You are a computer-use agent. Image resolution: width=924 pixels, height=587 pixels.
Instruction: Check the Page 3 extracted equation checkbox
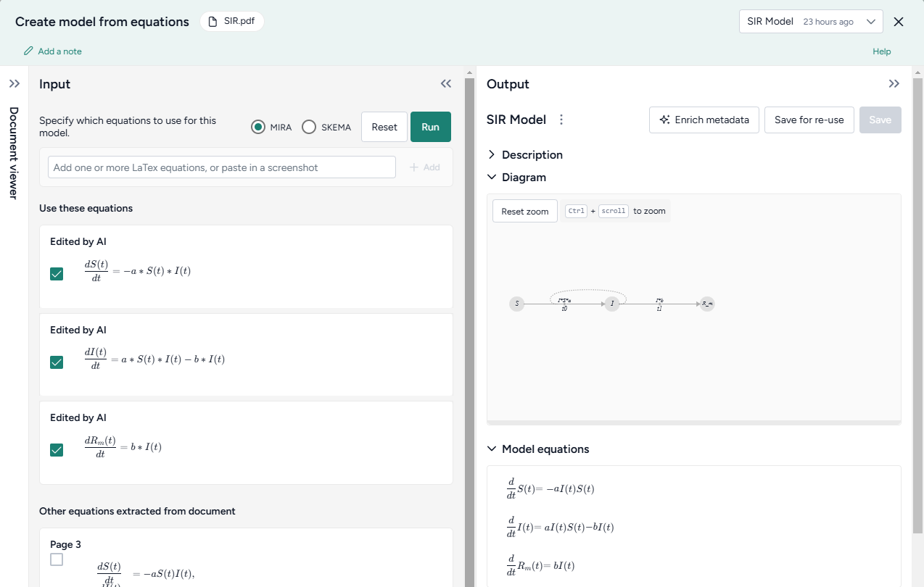click(x=57, y=559)
